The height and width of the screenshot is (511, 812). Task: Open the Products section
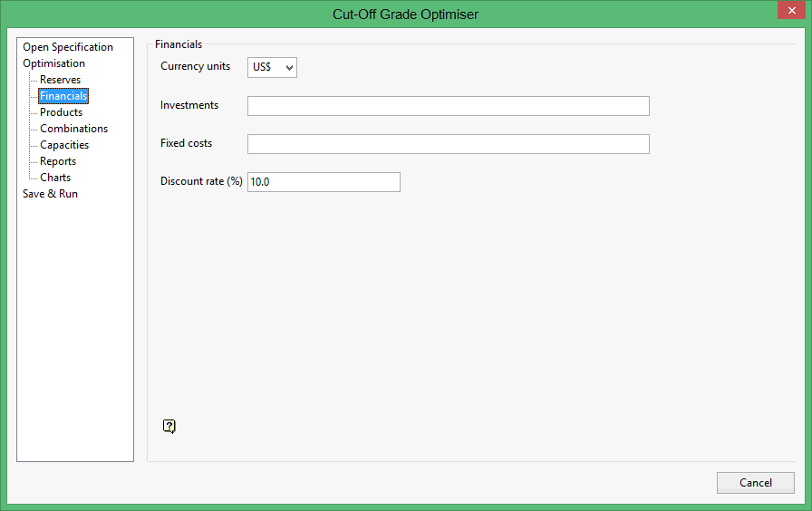pyautogui.click(x=61, y=112)
